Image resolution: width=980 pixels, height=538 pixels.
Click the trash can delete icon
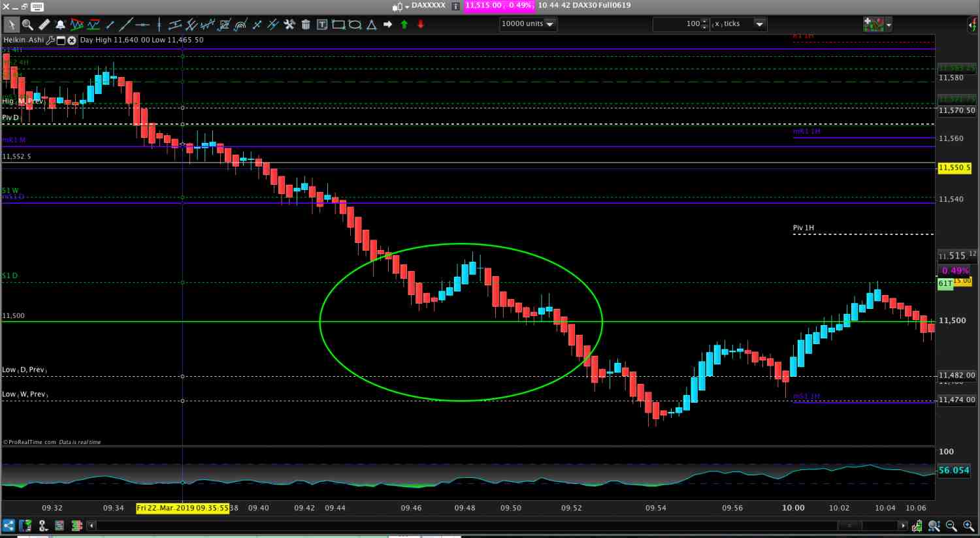[306, 25]
